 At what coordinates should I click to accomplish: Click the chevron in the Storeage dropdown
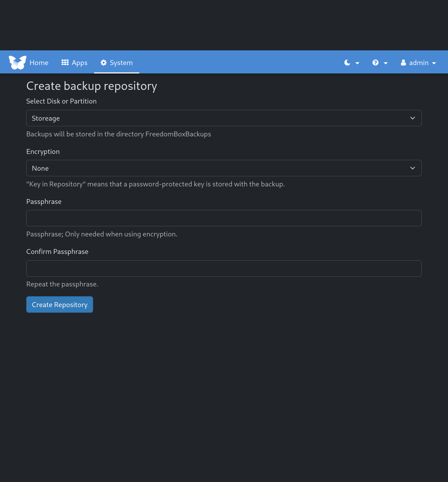413,118
